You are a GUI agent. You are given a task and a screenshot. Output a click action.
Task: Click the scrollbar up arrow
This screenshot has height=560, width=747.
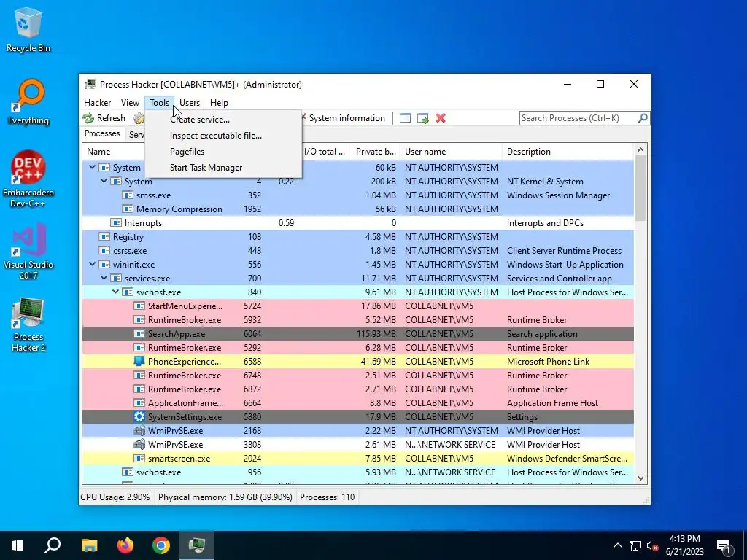640,149
